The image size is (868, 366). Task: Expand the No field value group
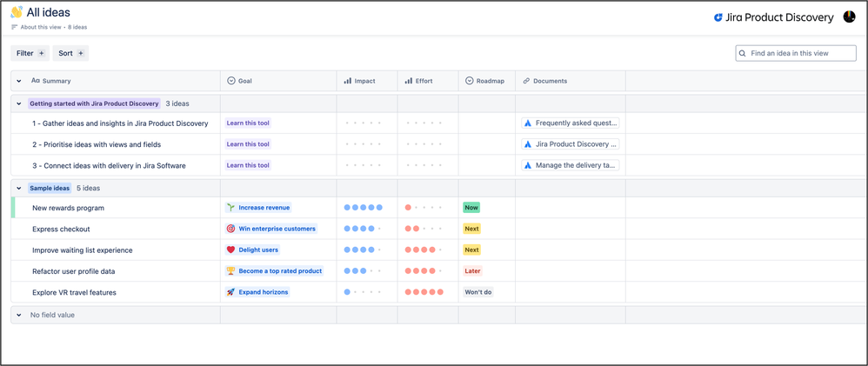pyautogui.click(x=19, y=315)
